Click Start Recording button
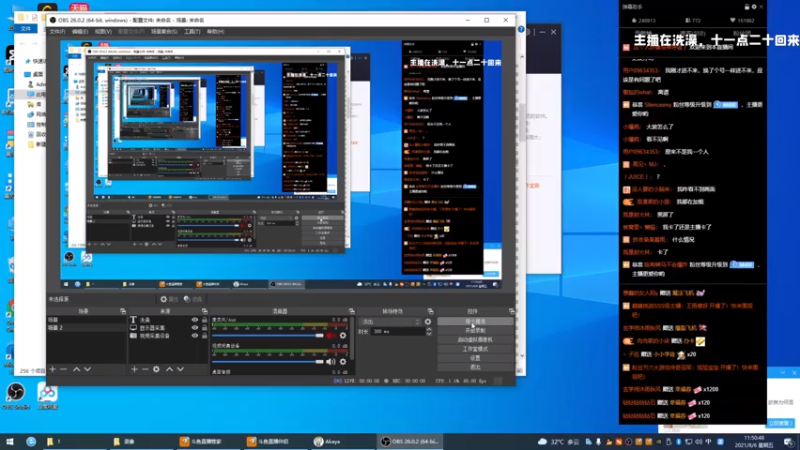The height and width of the screenshot is (450, 800). [x=475, y=331]
